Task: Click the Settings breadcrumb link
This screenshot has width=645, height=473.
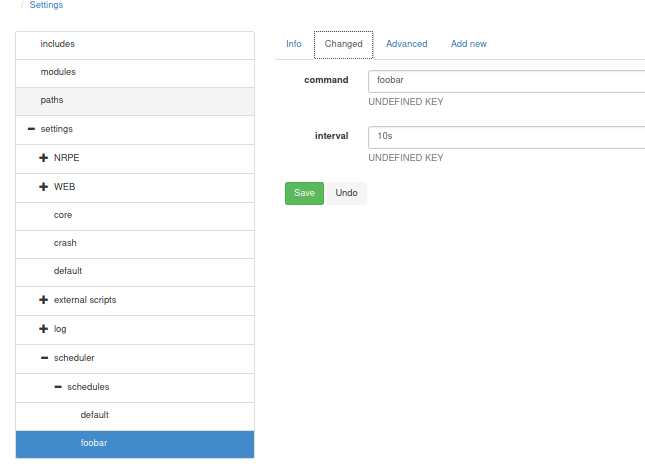Action: pos(46,5)
